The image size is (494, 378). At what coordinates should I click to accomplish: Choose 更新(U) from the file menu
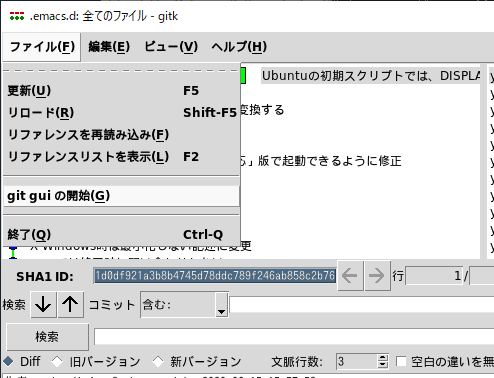coord(121,91)
